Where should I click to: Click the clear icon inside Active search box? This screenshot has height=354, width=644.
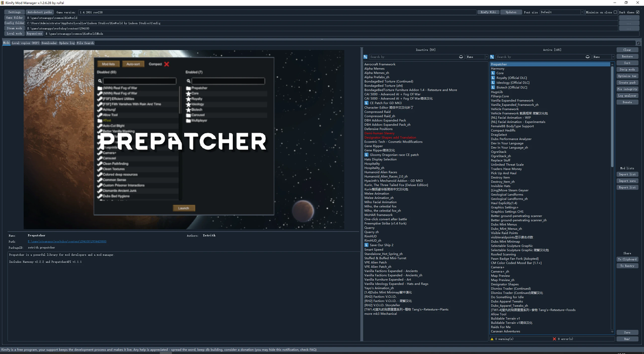tap(587, 57)
